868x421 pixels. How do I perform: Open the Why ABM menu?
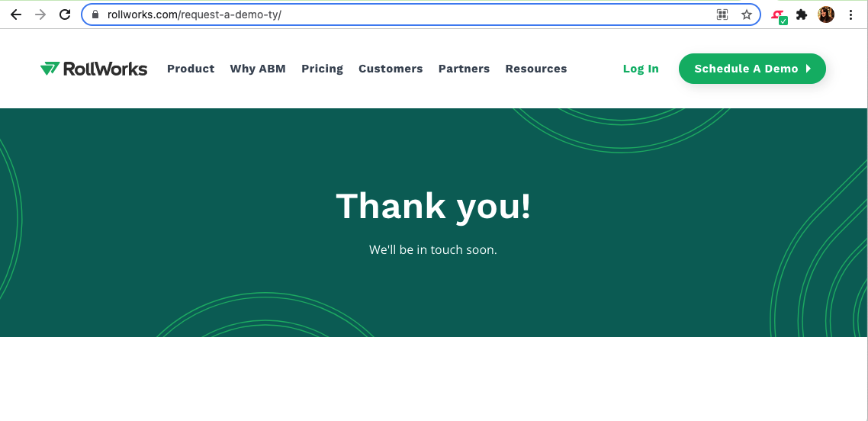point(258,69)
